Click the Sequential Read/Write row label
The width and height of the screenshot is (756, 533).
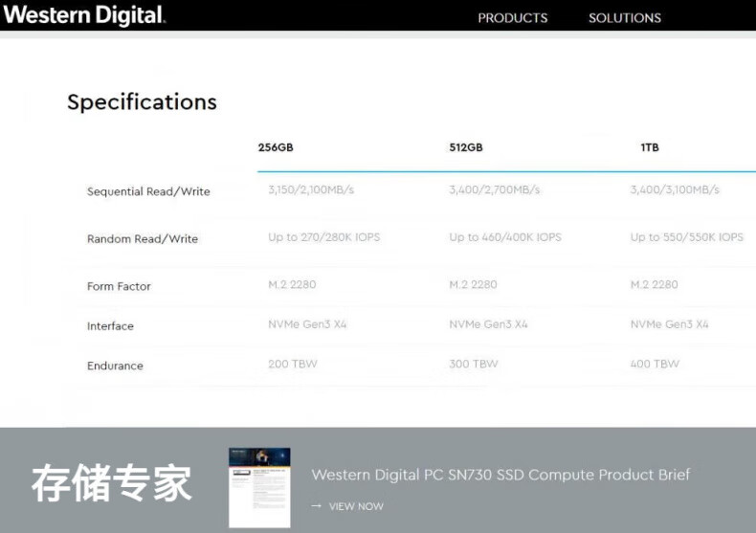tap(148, 191)
